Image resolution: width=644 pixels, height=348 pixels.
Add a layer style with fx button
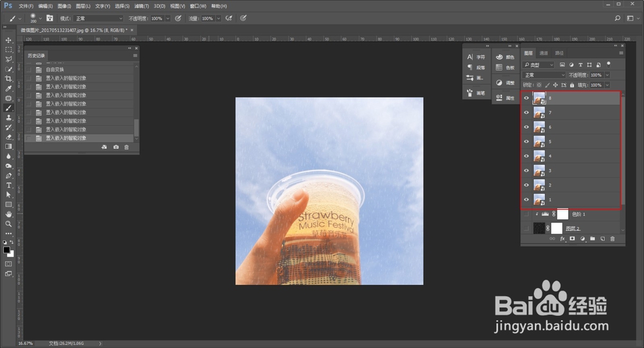[x=562, y=239]
